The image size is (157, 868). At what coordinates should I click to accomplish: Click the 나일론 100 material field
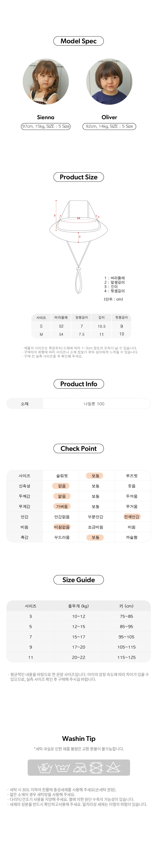96,404
